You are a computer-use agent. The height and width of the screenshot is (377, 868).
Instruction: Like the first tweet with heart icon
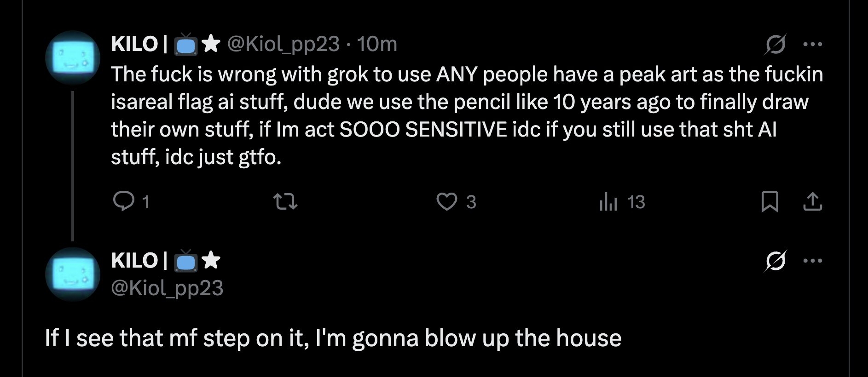pos(446,201)
